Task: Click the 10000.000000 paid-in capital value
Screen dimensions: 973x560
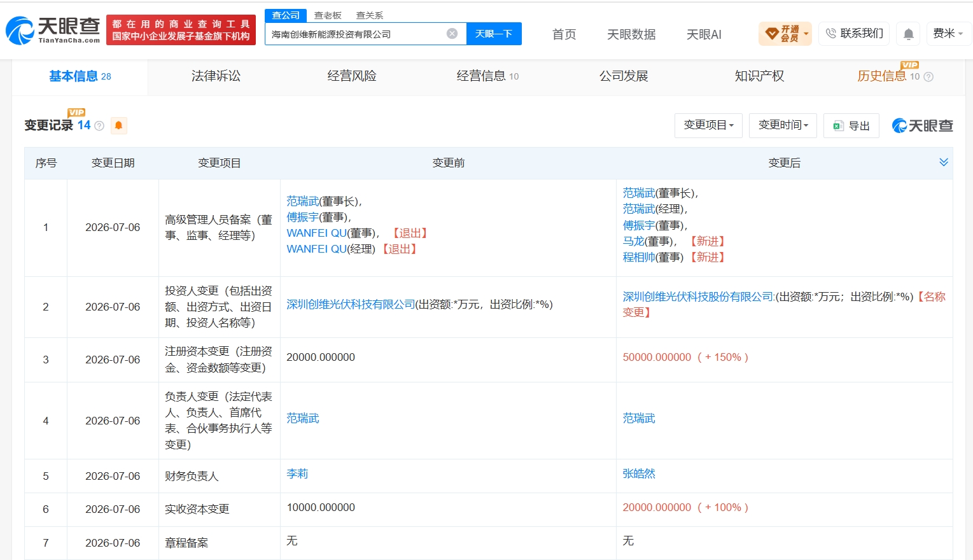Action: [x=321, y=507]
